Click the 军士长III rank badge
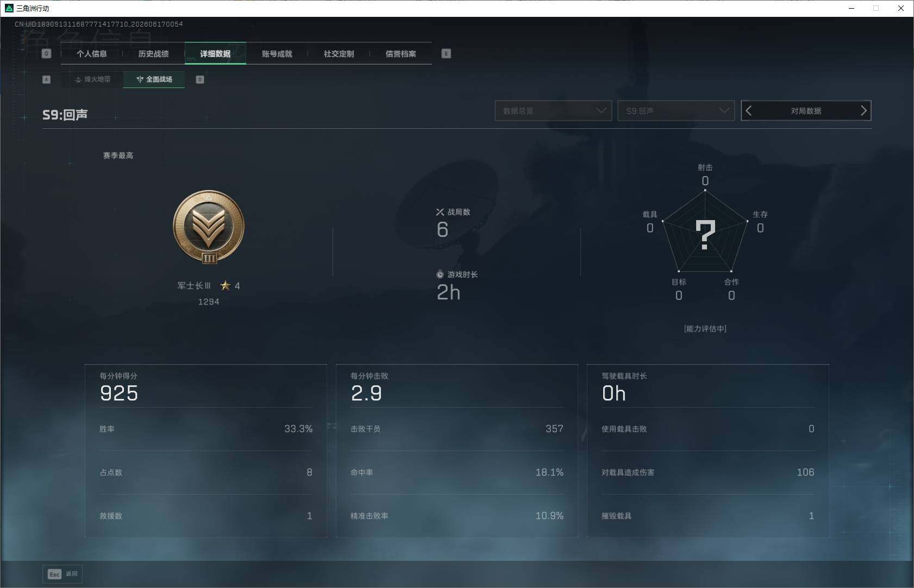 click(x=209, y=227)
